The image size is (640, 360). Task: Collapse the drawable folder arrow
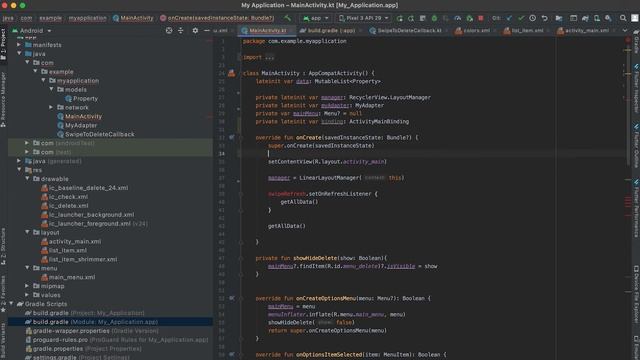(x=27, y=178)
